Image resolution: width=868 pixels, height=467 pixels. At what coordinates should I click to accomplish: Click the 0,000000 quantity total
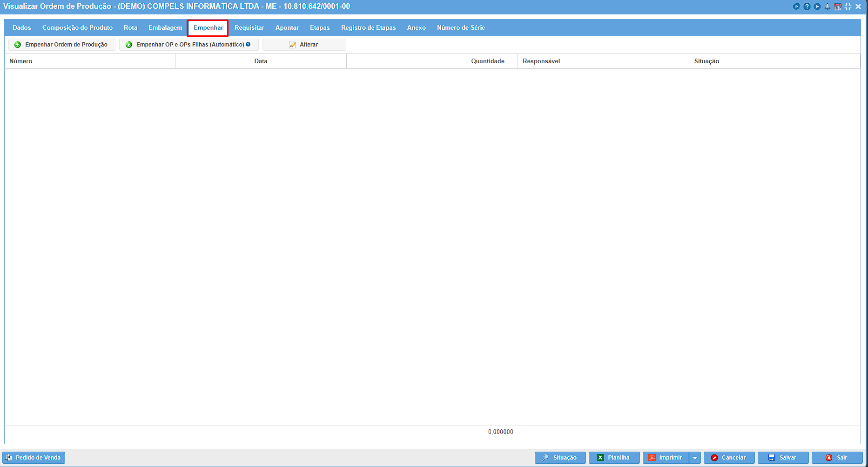[x=501, y=432]
